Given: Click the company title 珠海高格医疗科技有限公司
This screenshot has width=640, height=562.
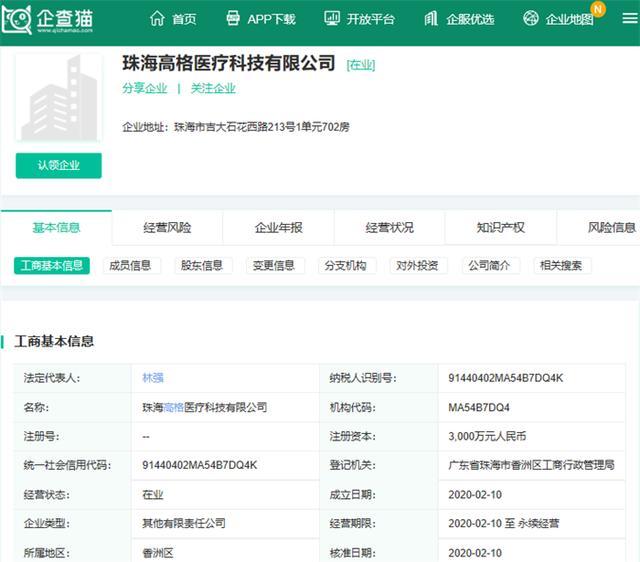Looking at the screenshot, I should click(x=229, y=63).
